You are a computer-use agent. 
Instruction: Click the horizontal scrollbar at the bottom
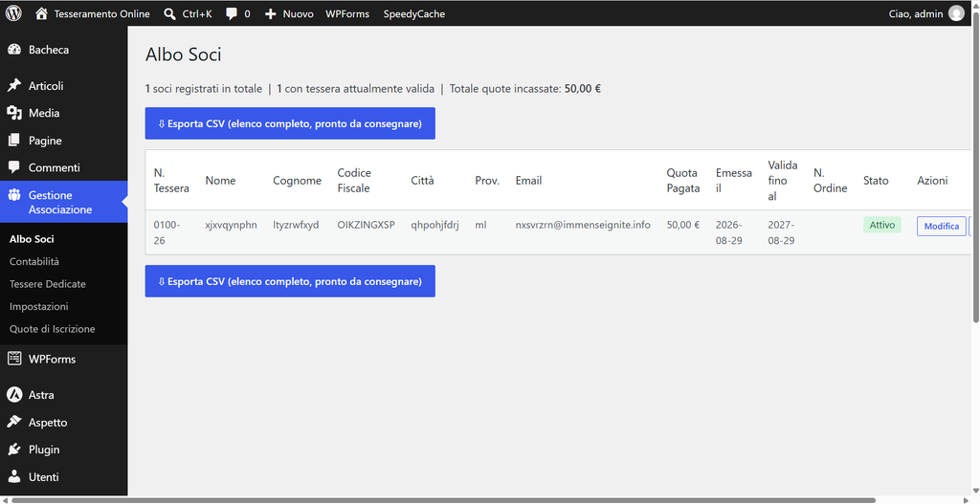[444, 500]
